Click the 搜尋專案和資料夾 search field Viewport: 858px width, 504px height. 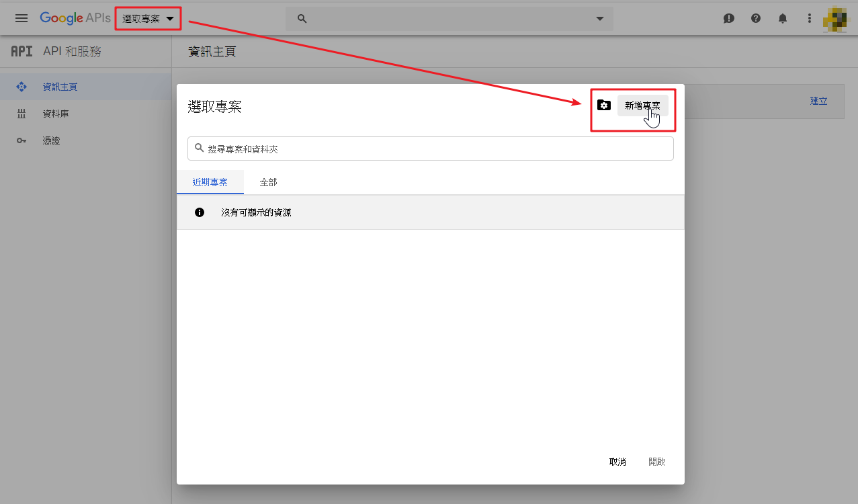[x=437, y=149]
